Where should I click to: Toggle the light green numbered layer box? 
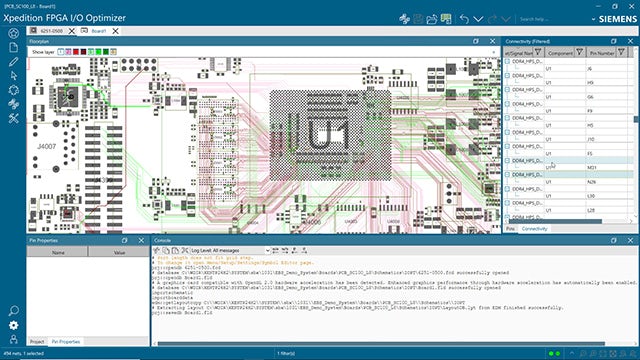point(91,52)
